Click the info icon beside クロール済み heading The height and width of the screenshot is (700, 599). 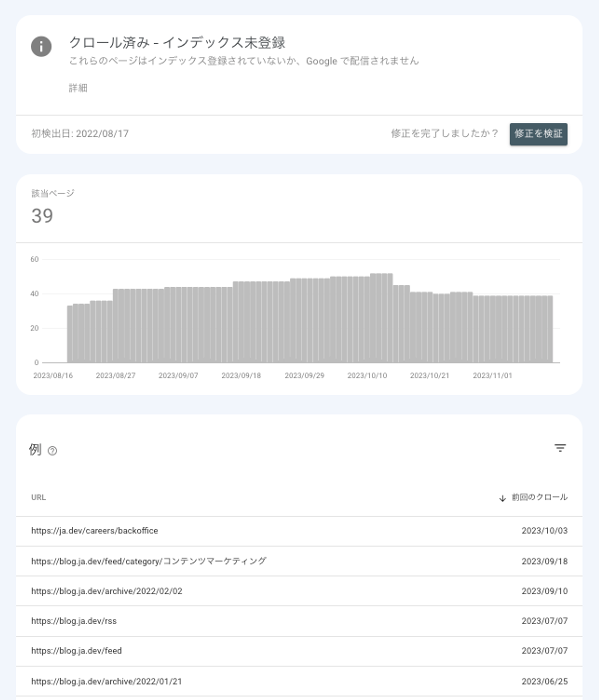click(x=40, y=47)
